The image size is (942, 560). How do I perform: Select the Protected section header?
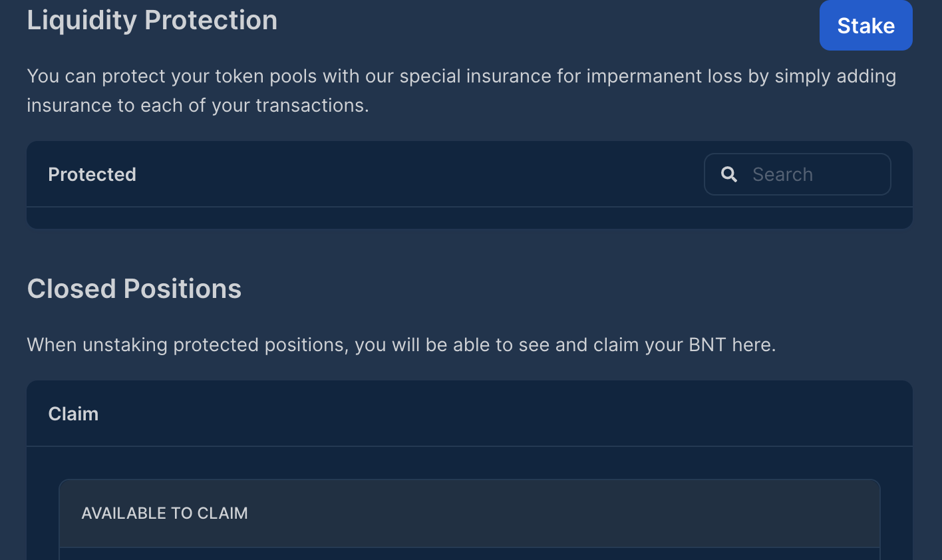(92, 174)
